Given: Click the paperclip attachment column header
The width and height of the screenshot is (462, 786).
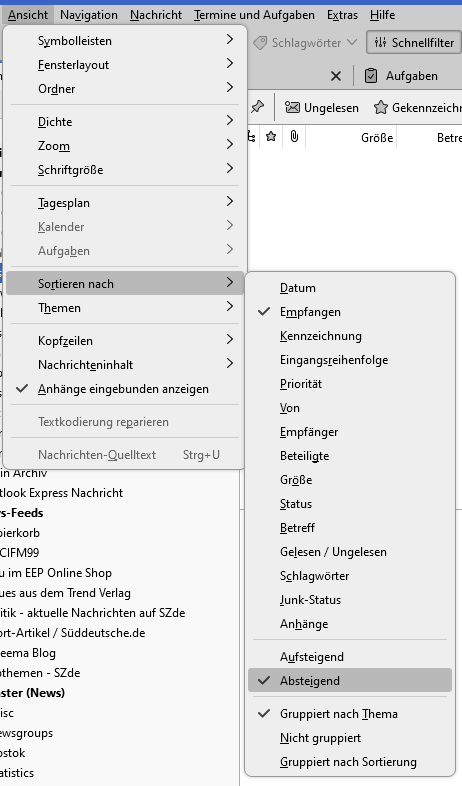Looking at the screenshot, I should [294, 136].
